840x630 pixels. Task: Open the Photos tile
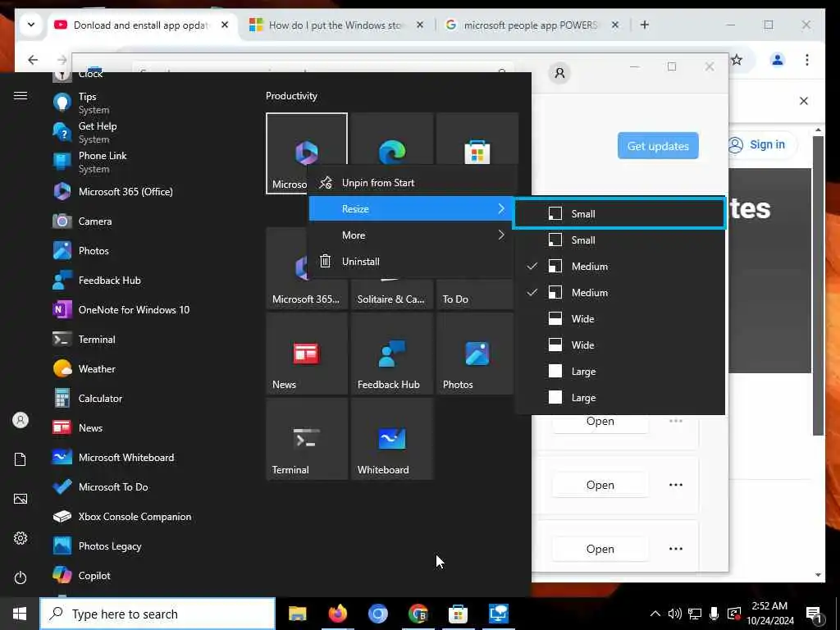pyautogui.click(x=475, y=354)
